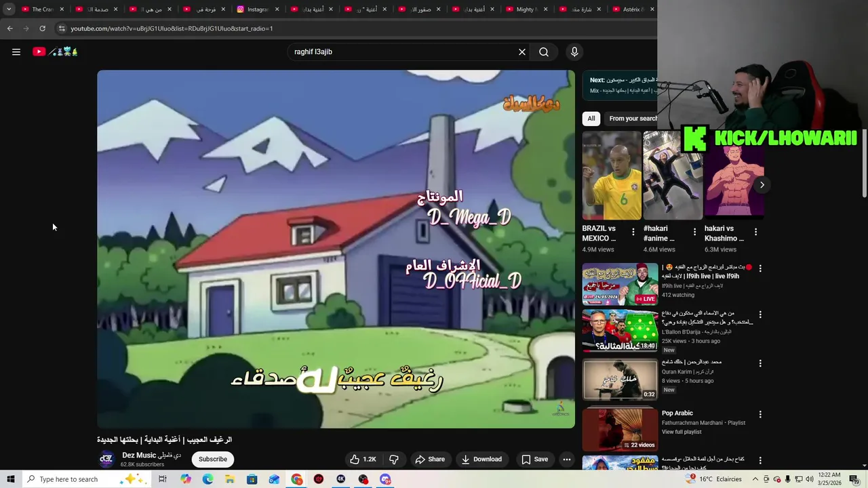The width and height of the screenshot is (868, 488).
Task: Save video to playlist
Action: coord(534,459)
